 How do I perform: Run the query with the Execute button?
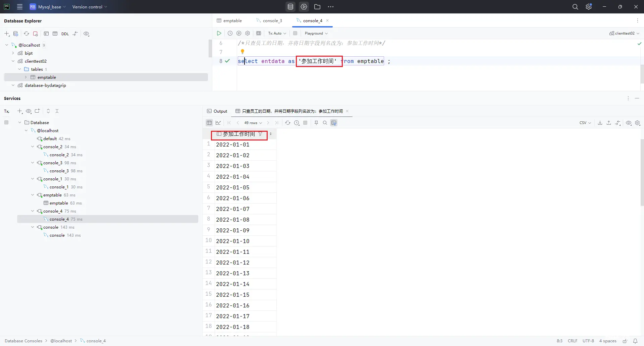point(219,33)
